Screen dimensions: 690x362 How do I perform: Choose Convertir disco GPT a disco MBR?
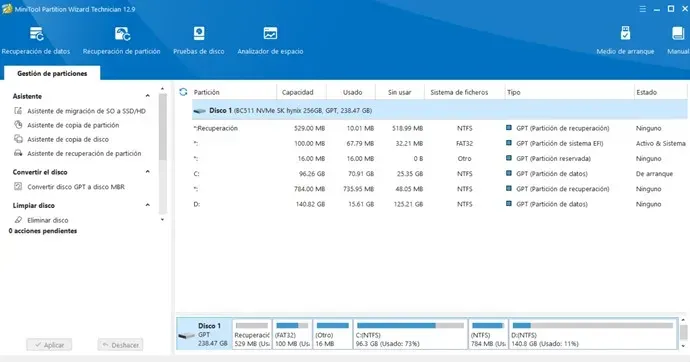pyautogui.click(x=76, y=187)
